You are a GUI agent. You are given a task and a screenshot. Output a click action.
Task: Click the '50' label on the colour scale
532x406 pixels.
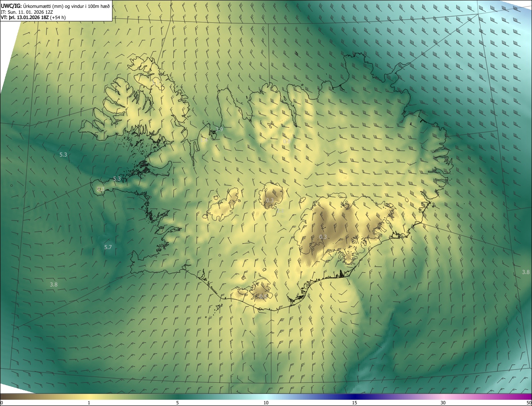(529, 403)
